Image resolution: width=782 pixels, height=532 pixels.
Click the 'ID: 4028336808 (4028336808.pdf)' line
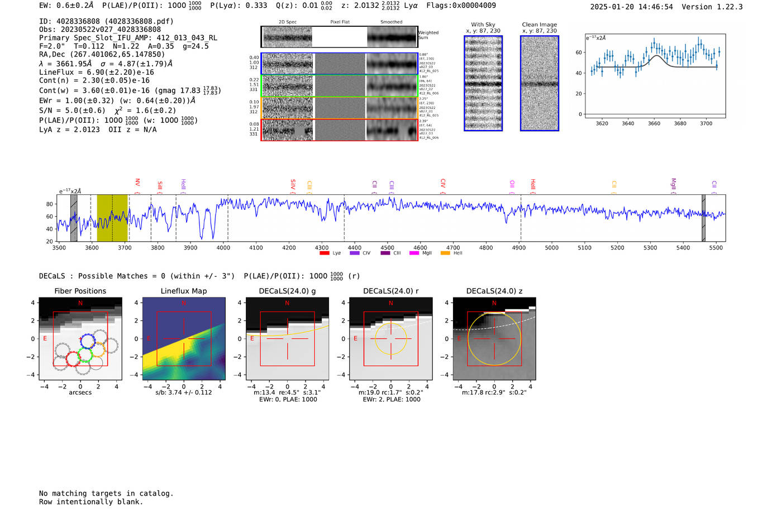106,21
